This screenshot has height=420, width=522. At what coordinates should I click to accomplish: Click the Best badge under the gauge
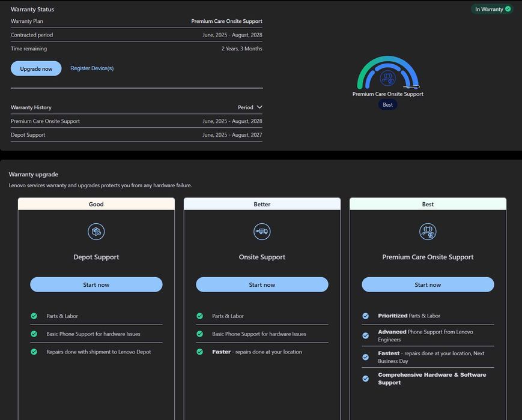tap(387, 105)
